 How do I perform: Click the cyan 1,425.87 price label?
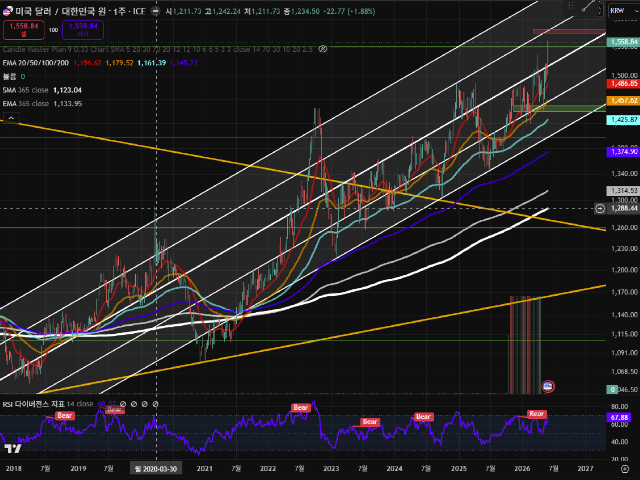pos(623,120)
